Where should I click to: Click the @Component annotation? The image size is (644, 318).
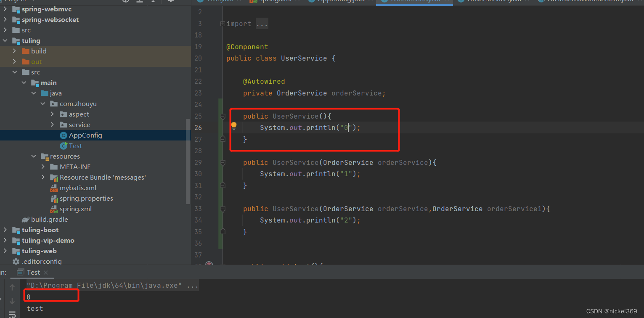coord(247,47)
